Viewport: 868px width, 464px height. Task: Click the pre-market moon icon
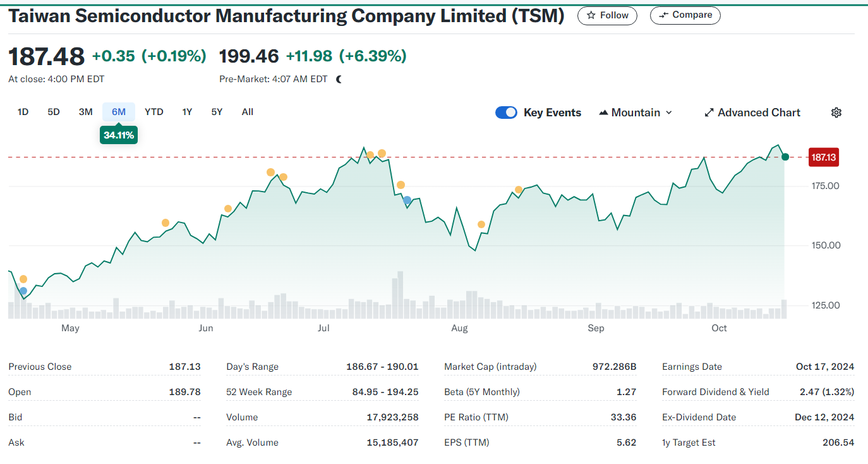pyautogui.click(x=339, y=79)
